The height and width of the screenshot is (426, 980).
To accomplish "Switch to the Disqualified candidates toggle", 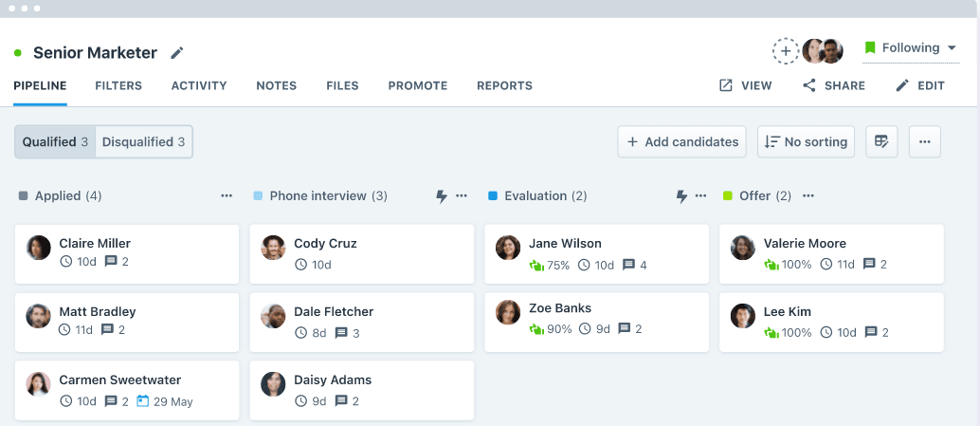I will tap(144, 142).
